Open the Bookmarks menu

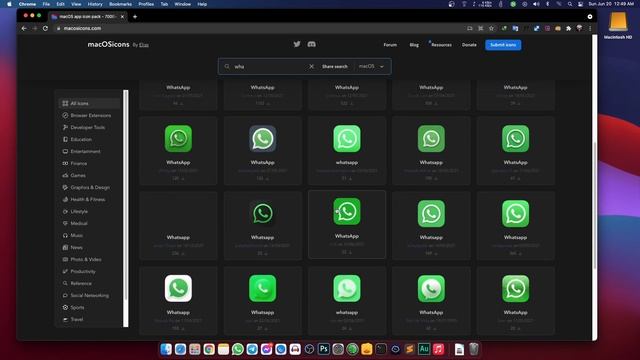[120, 4]
